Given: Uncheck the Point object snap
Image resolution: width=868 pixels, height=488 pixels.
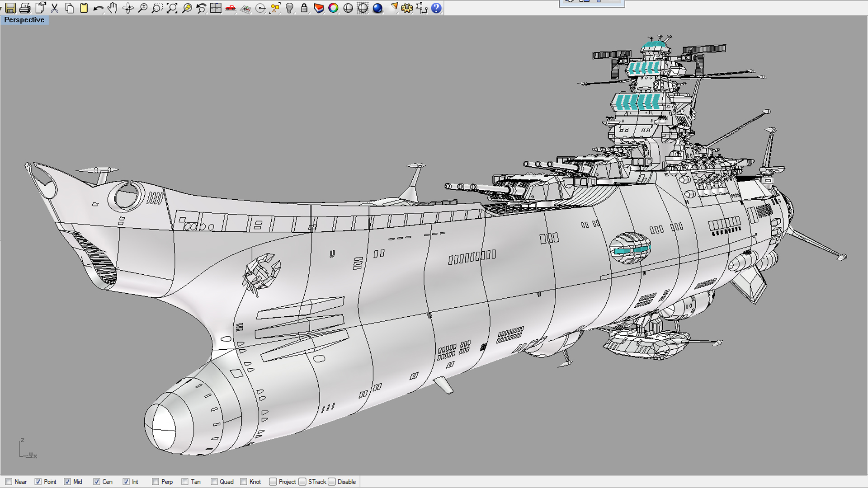Looking at the screenshot, I should coord(38,482).
